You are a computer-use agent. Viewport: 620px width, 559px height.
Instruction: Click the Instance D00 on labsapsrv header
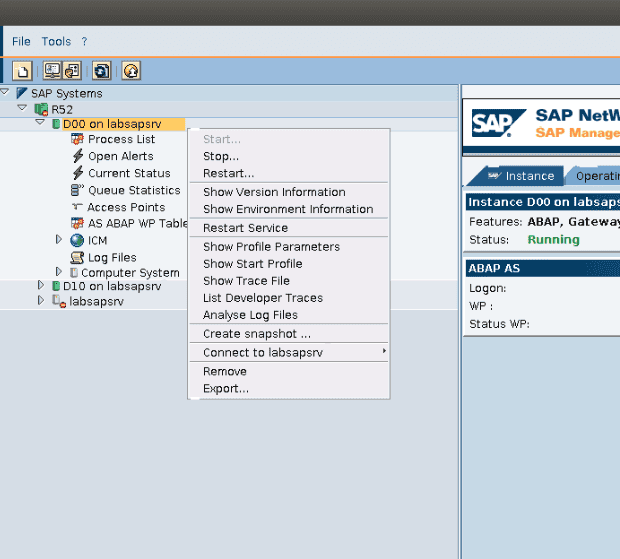click(543, 202)
